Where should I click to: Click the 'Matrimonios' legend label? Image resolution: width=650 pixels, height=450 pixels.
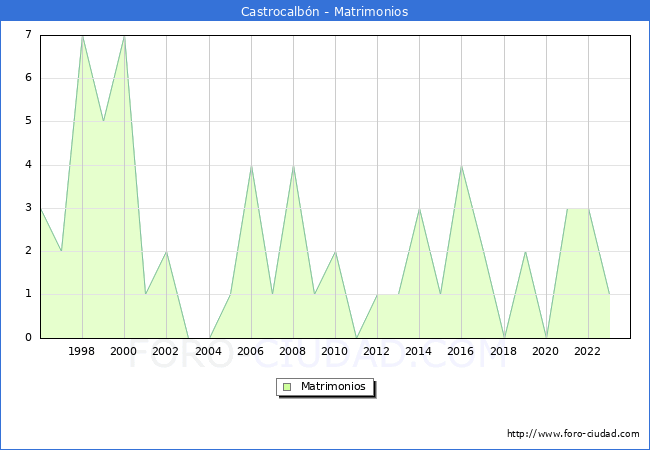[333, 386]
